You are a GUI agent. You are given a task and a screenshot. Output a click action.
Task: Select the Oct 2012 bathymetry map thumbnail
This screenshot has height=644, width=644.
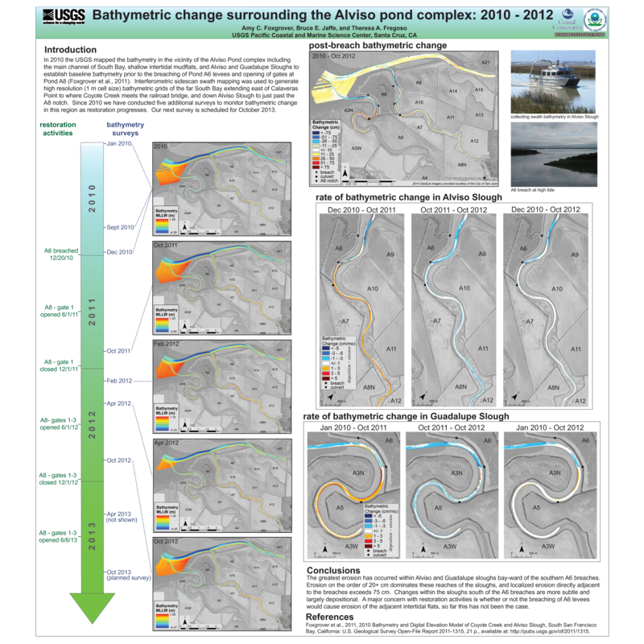point(222,584)
